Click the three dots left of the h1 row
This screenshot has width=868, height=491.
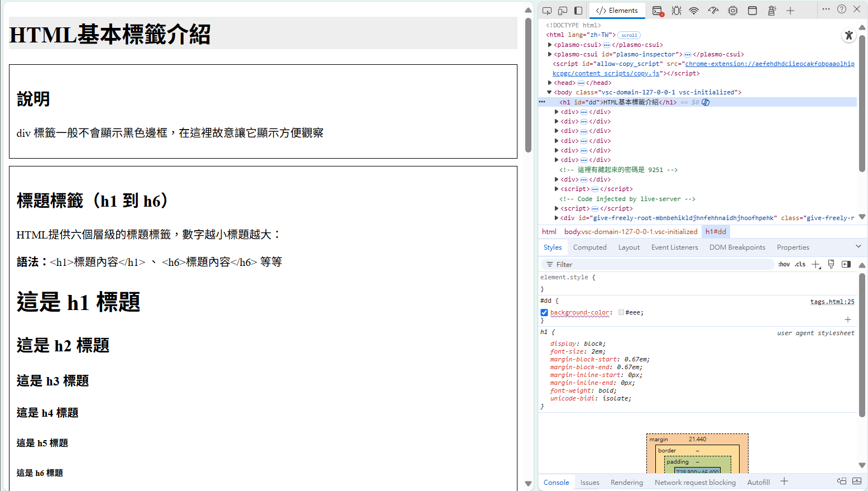pos(542,102)
